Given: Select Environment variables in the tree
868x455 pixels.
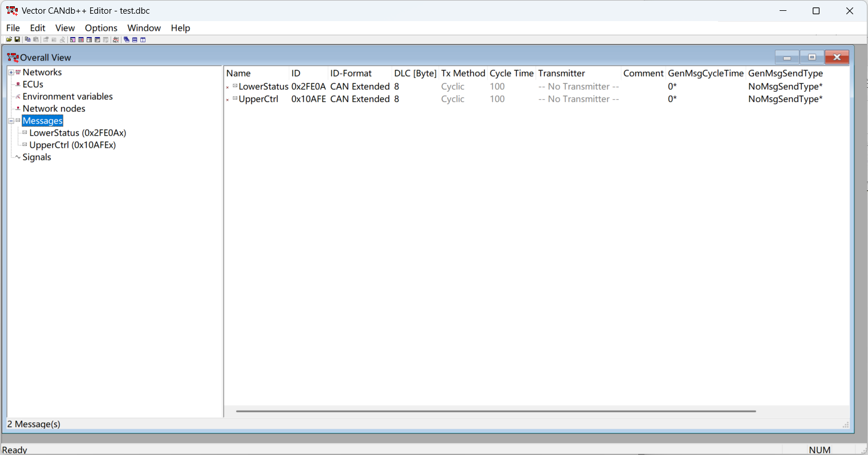Looking at the screenshot, I should [x=67, y=96].
